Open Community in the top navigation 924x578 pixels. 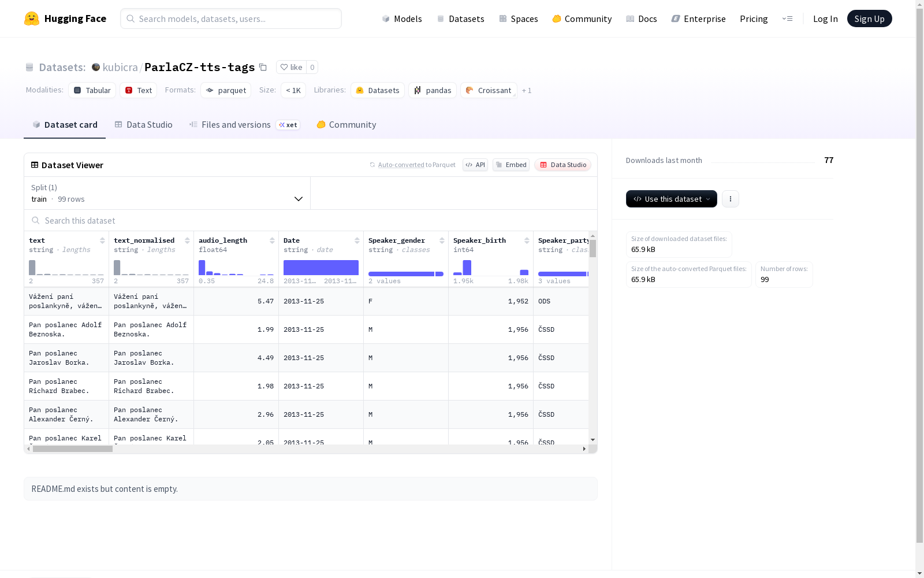pos(582,18)
